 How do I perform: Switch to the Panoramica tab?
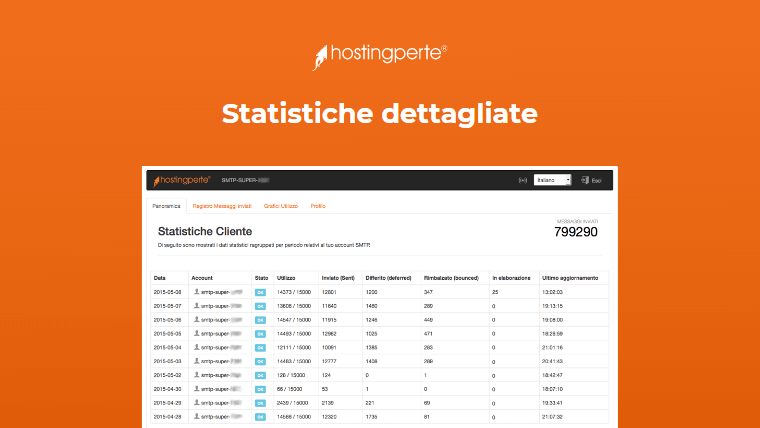point(166,206)
